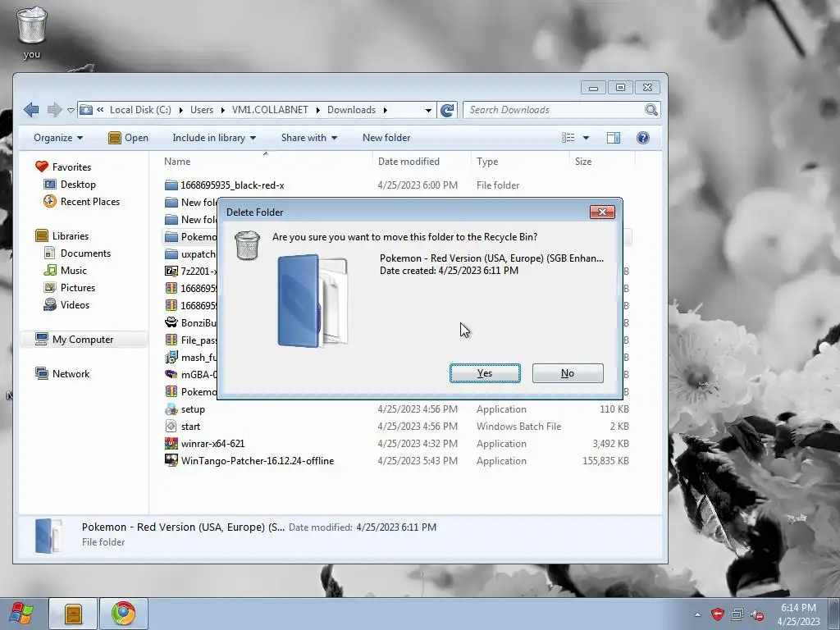Click the network tray icon
Image resolution: width=840 pixels, height=630 pixels.
737,614
